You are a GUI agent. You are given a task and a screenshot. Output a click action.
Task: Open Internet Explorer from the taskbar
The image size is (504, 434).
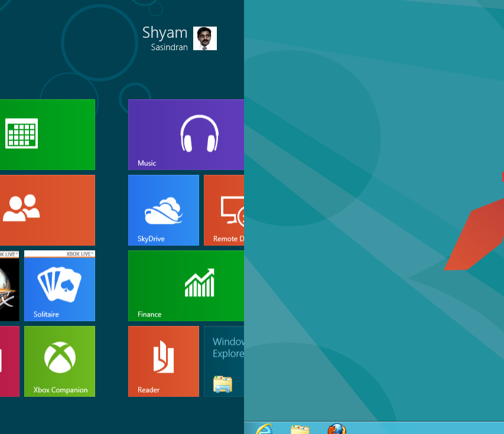click(x=264, y=429)
